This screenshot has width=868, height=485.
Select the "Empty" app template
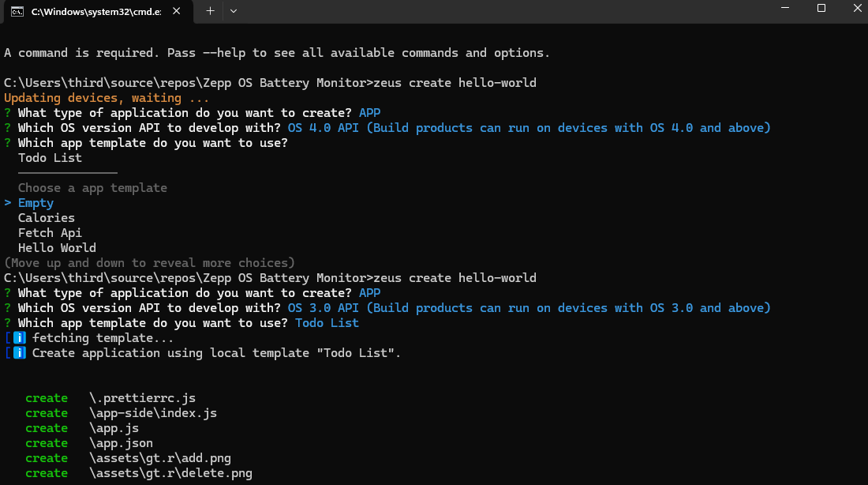click(x=36, y=202)
